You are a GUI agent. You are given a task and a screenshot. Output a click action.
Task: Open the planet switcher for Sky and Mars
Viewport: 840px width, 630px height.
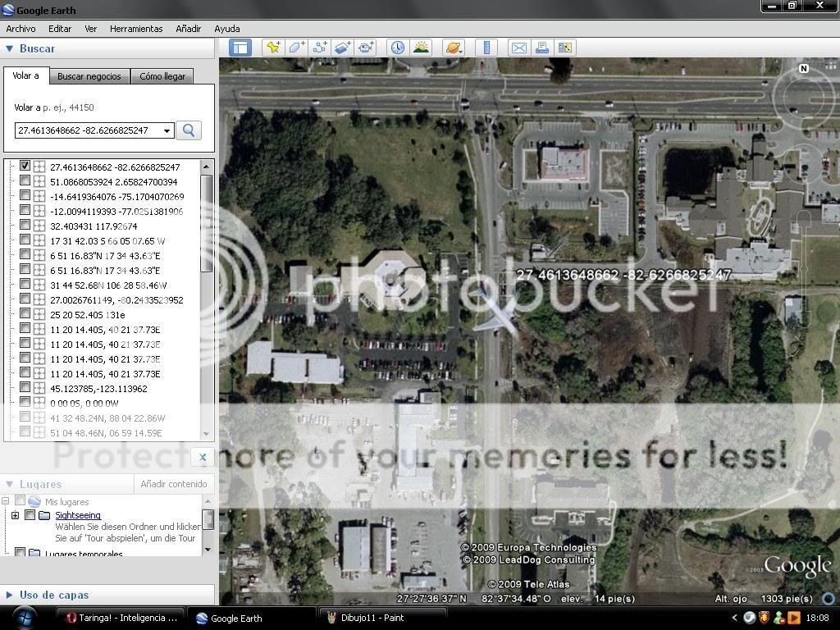coord(454,48)
